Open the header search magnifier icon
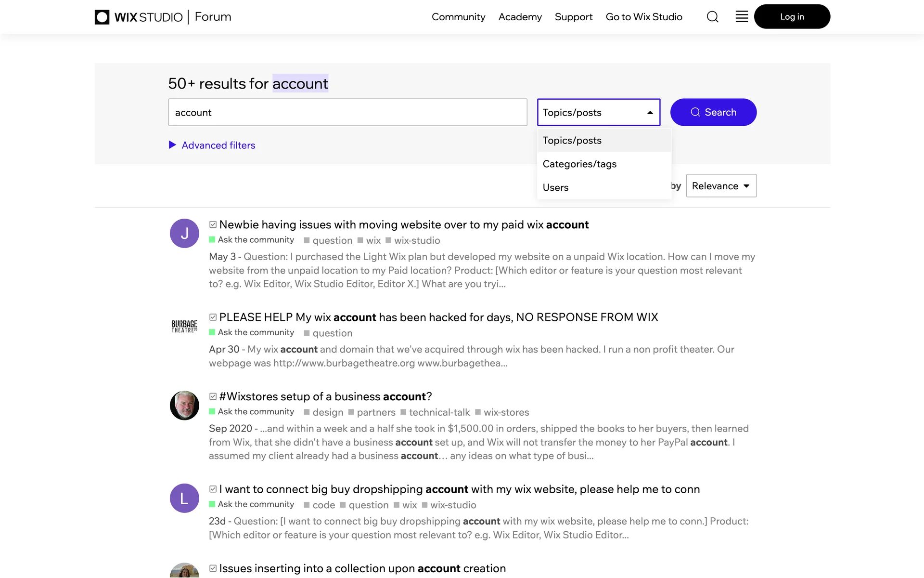 (x=712, y=17)
